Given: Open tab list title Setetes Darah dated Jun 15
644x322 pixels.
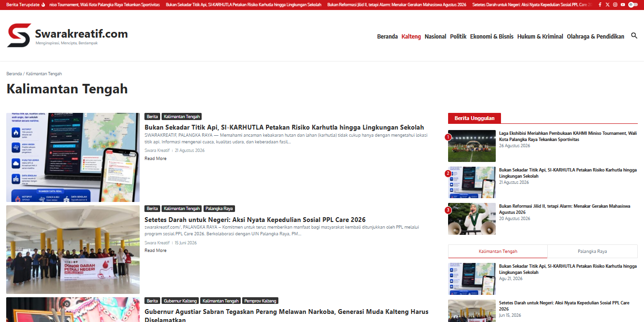Looking at the screenshot, I should [564, 306].
